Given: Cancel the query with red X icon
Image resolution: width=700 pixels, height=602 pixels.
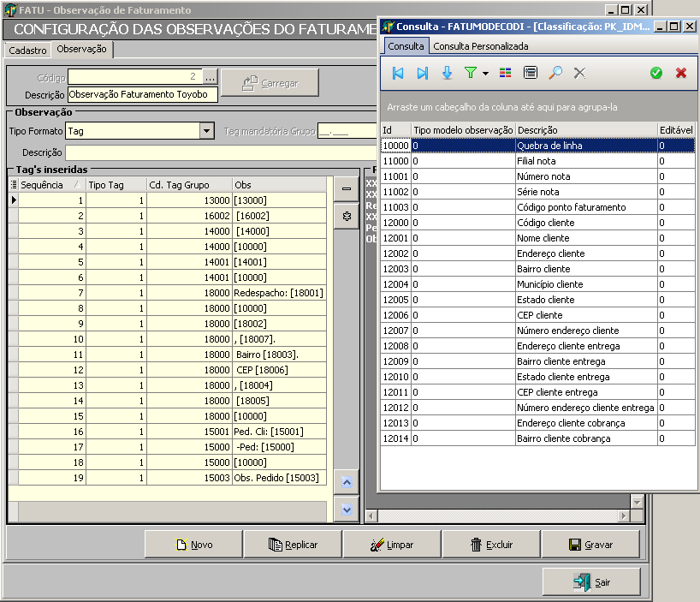Looking at the screenshot, I should click(x=681, y=74).
